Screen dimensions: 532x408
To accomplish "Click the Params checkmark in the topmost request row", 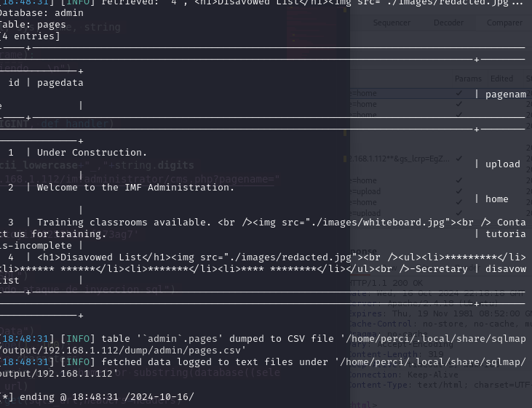I will tap(458, 94).
